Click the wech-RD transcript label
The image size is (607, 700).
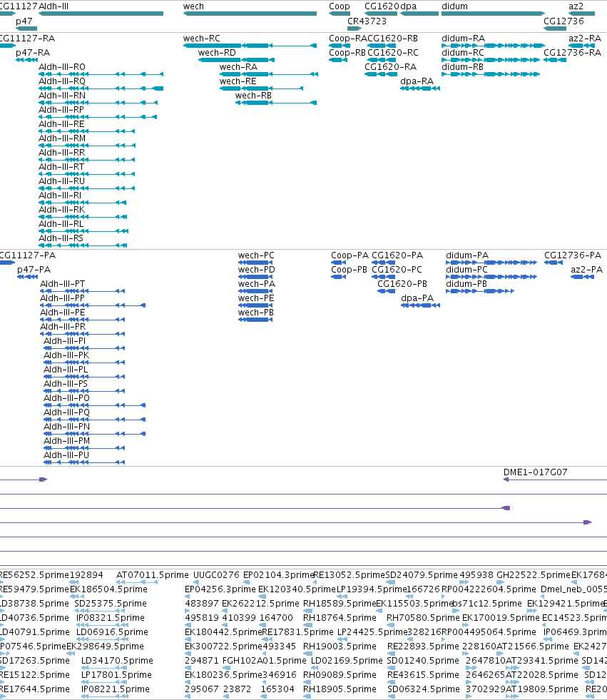tap(217, 53)
